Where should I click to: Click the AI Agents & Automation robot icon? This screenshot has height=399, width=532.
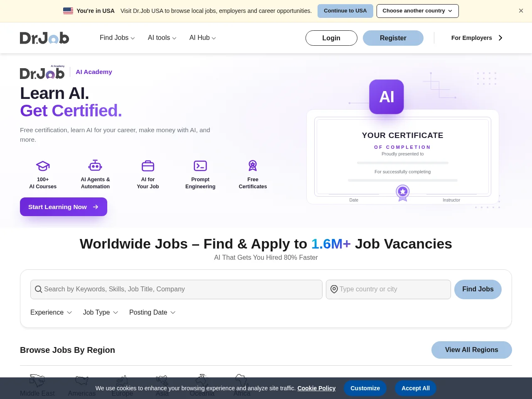pyautogui.click(x=95, y=165)
